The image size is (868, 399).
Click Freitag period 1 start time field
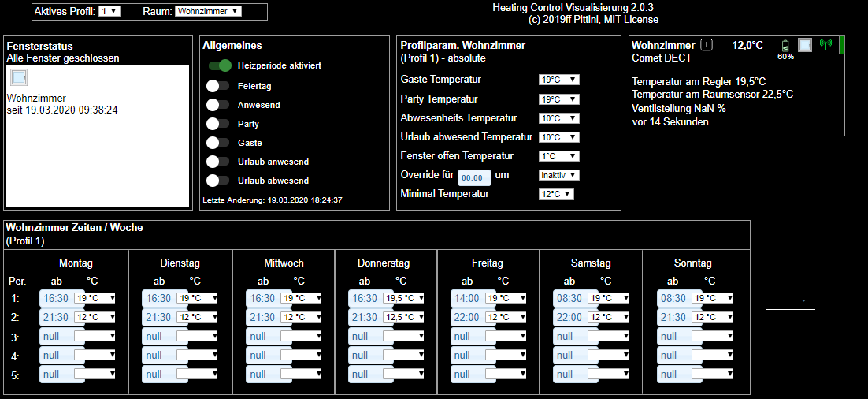pos(467,298)
